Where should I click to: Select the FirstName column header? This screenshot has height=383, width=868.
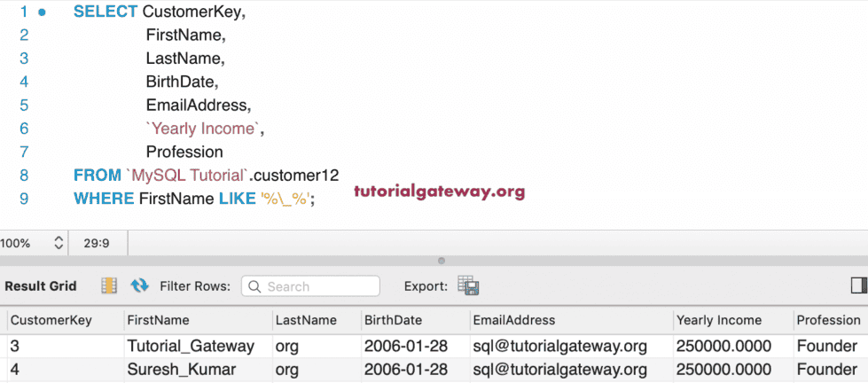tap(199, 320)
